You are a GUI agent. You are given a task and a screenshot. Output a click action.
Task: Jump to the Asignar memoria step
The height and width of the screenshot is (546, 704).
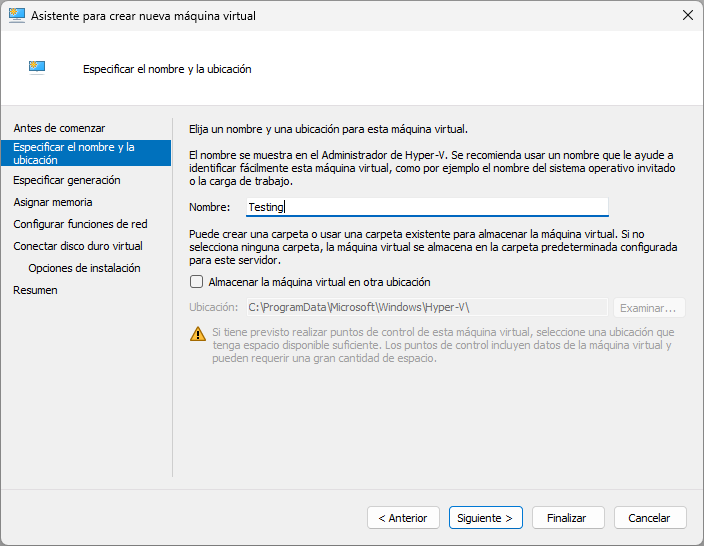click(x=53, y=202)
